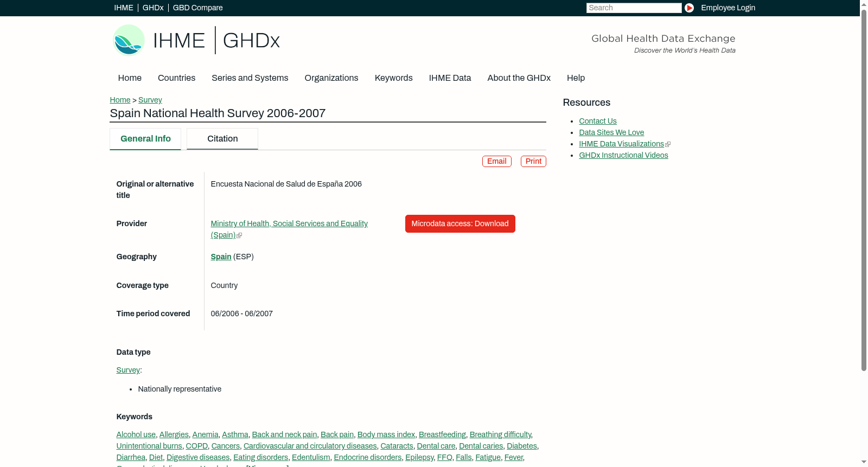Click inside the Search input field
This screenshot has width=868, height=467.
[634, 8]
